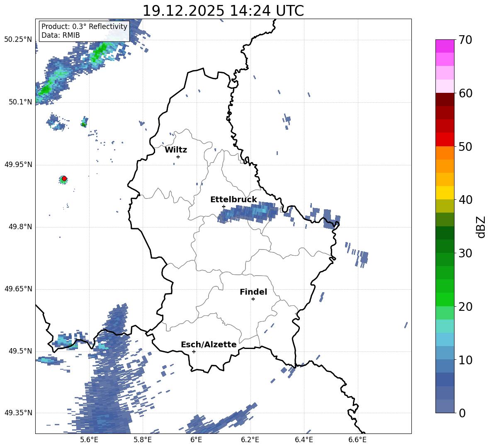Click the 0 colorbar tick label
The height and width of the screenshot is (448, 491).
point(462,413)
